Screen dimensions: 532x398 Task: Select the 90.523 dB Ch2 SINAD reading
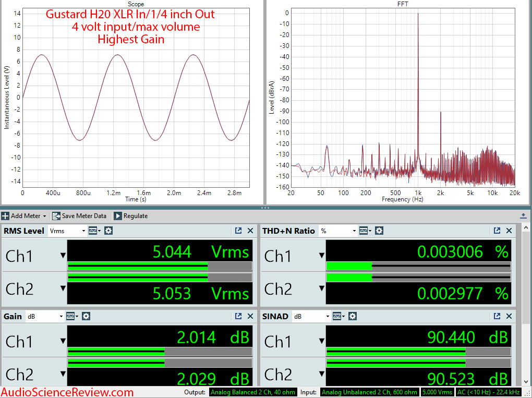467,379
